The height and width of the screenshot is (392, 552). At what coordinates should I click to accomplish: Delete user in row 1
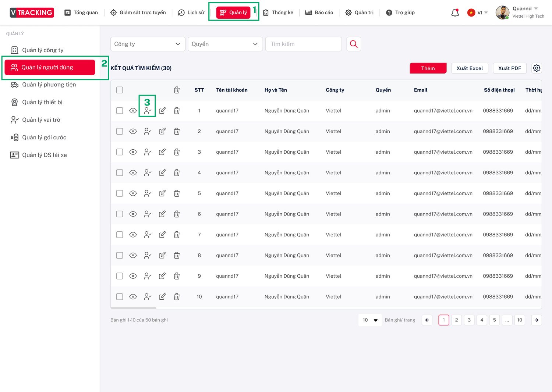(x=177, y=111)
